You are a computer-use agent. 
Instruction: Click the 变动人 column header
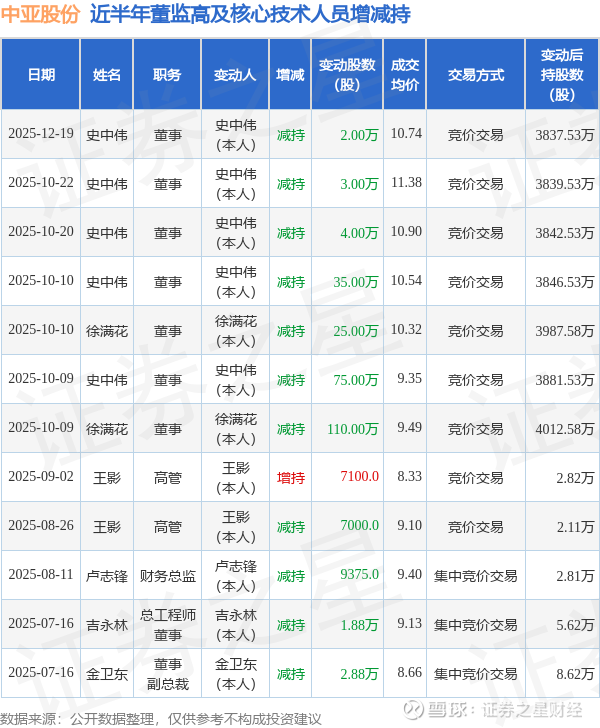click(235, 75)
